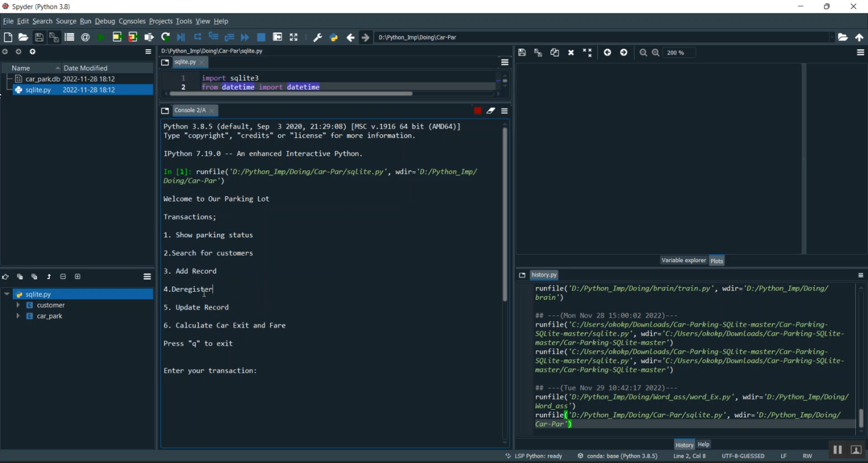Screen dimensions: 868x463
Task: Click the @ symbol finder icon
Action: pyautogui.click(x=85, y=37)
